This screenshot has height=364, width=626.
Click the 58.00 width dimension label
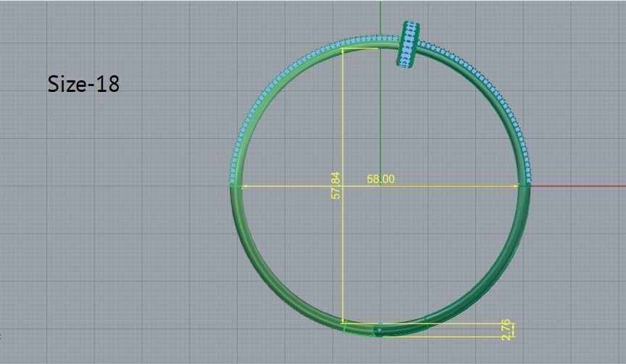(380, 179)
